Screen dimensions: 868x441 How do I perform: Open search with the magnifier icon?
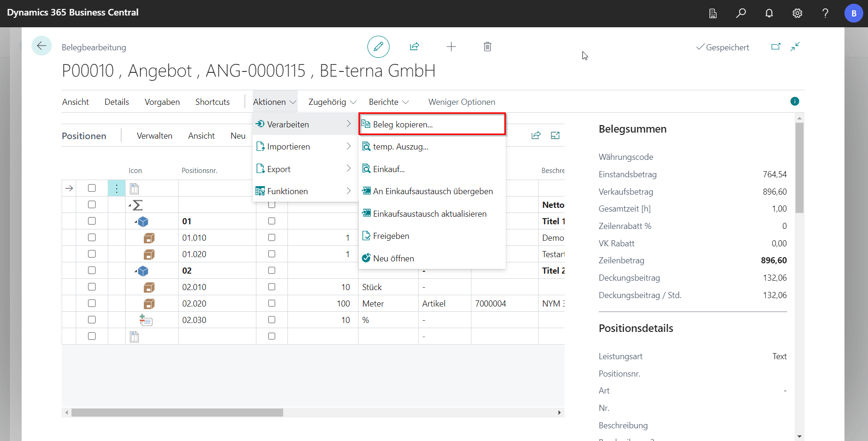pos(741,13)
